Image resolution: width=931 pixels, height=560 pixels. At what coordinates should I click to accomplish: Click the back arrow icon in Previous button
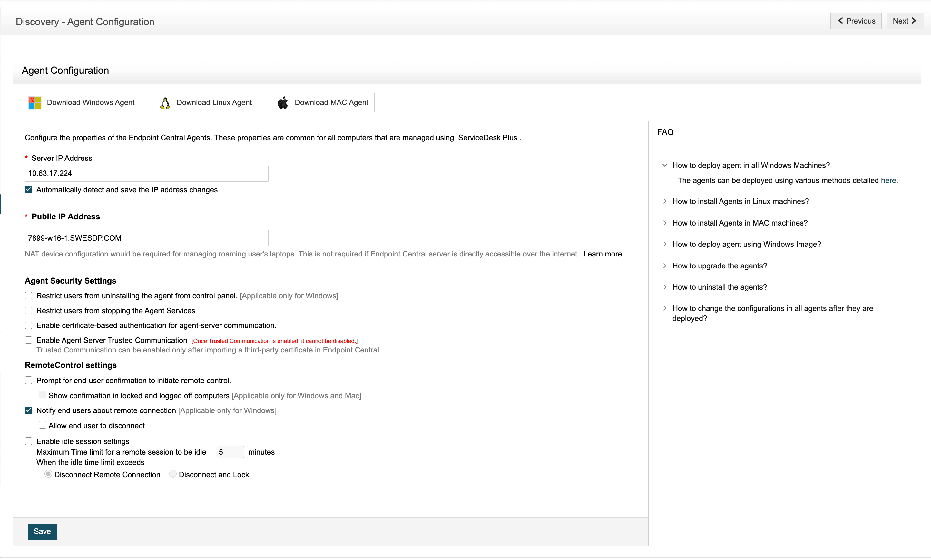tap(840, 21)
